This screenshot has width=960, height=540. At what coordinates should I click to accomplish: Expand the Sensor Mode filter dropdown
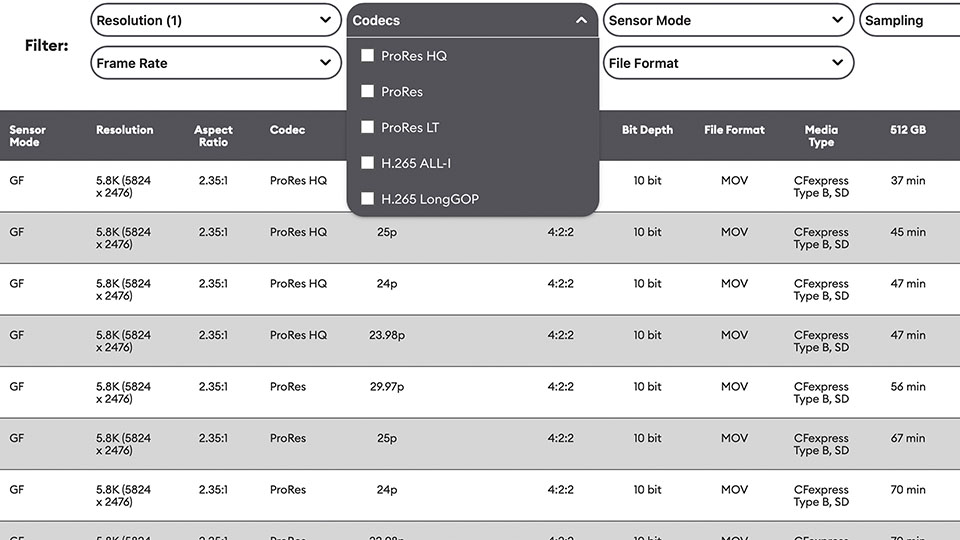728,20
